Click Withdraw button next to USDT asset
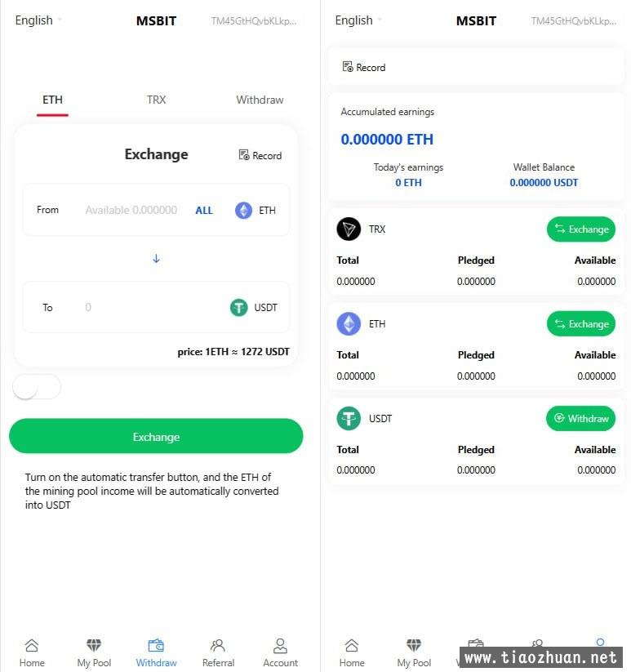This screenshot has height=672, width=631. pos(581,418)
